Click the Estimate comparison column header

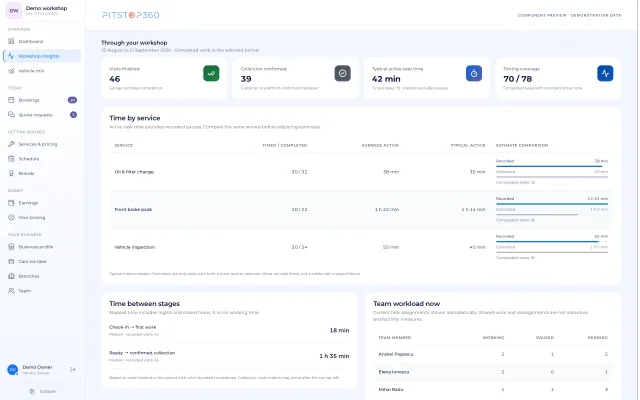[x=522, y=145]
